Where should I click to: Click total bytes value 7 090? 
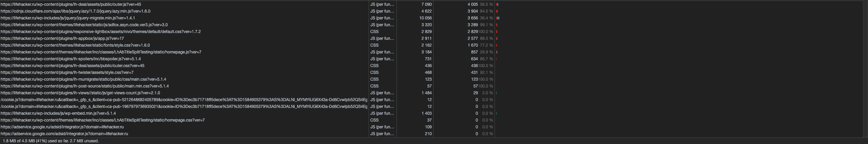point(426,4)
